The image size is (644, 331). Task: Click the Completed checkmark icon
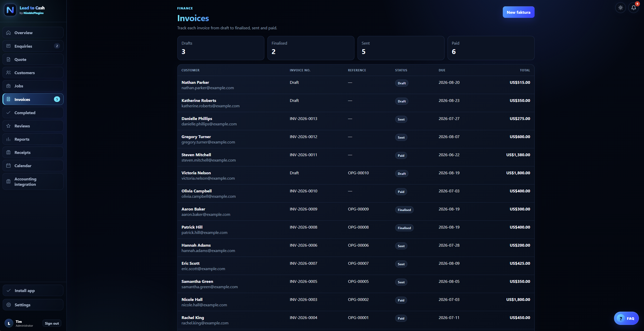click(8, 113)
